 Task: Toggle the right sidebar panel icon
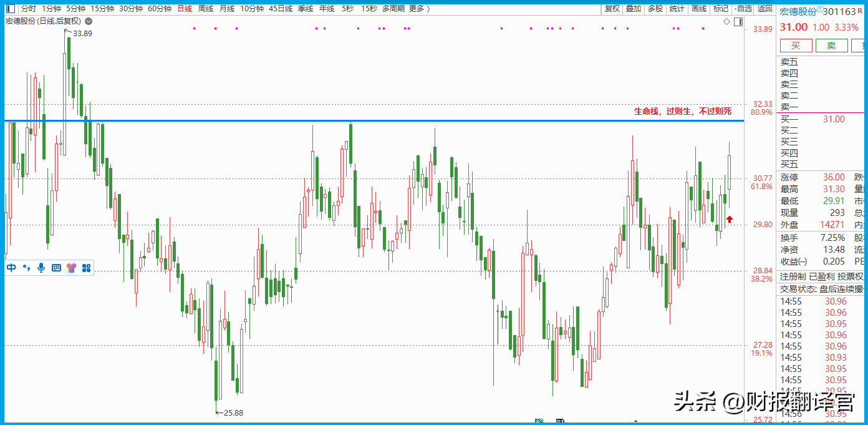tap(738, 22)
